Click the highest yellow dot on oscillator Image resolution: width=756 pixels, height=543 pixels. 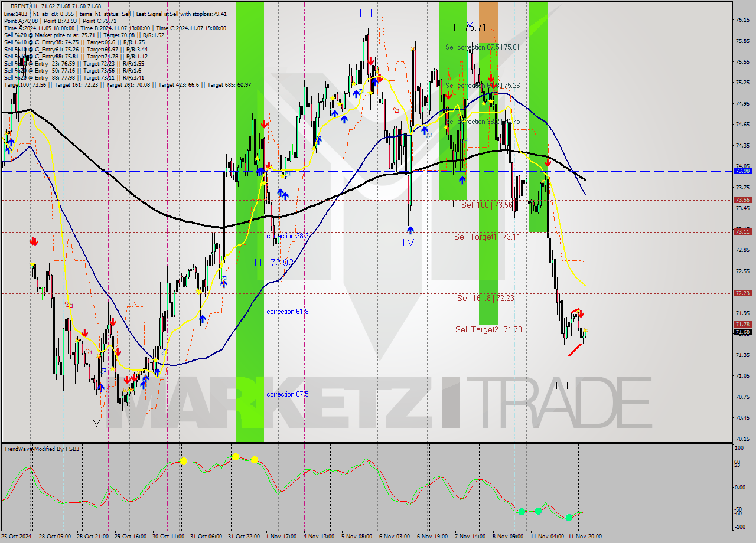pyautogui.click(x=236, y=457)
